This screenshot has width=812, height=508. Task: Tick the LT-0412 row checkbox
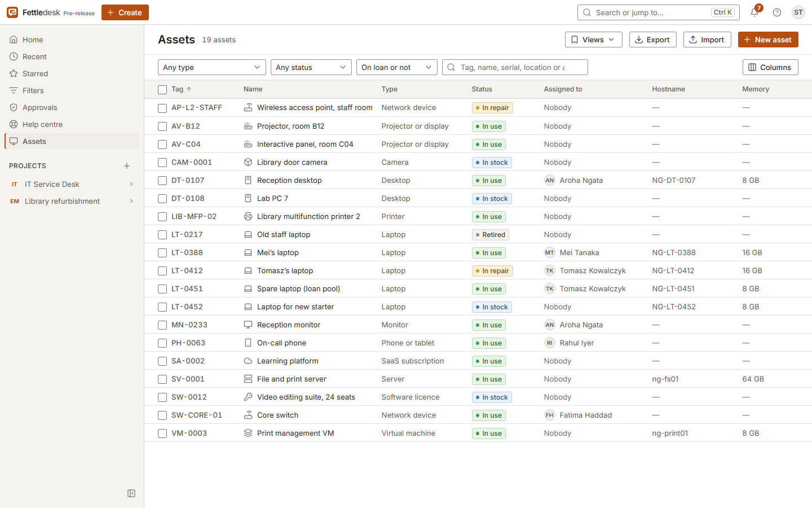[x=162, y=271]
